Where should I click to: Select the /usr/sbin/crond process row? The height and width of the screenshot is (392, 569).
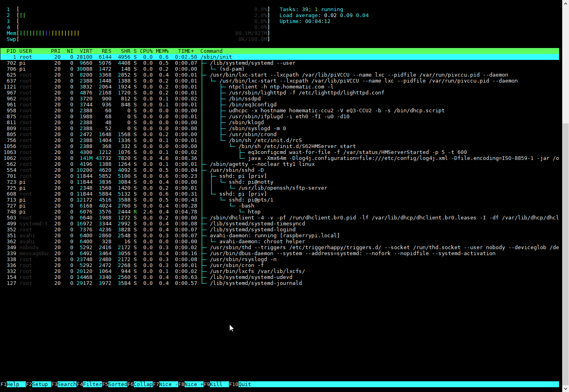pyautogui.click(x=280, y=135)
